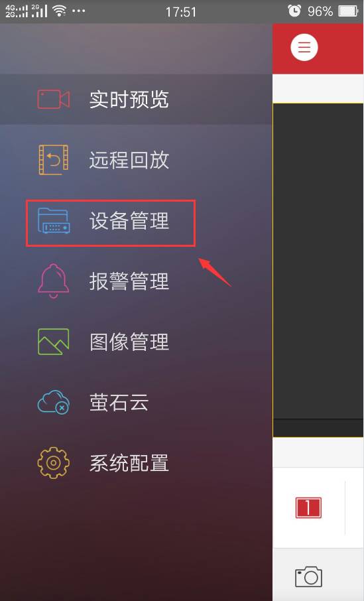Tap the Wi-Fi status bar icon
The image size is (364, 601).
60,11
